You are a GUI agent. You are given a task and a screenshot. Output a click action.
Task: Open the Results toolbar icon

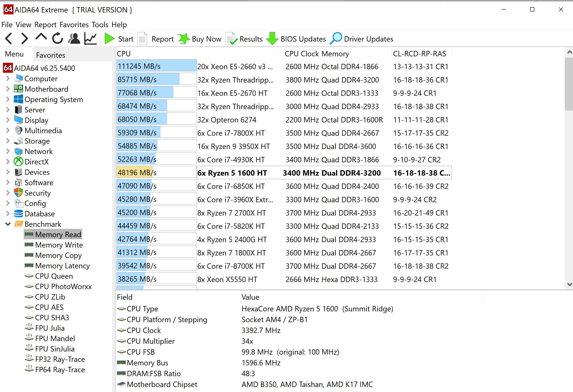coord(231,39)
